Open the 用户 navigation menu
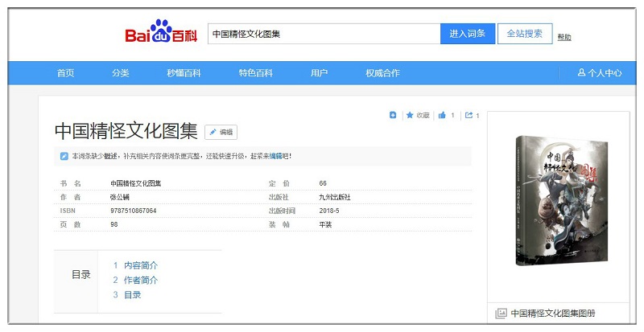 [x=319, y=73]
